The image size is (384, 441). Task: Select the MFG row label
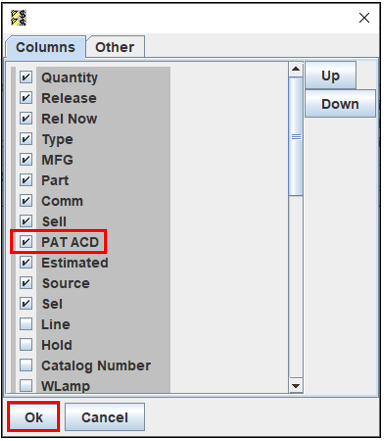click(57, 160)
